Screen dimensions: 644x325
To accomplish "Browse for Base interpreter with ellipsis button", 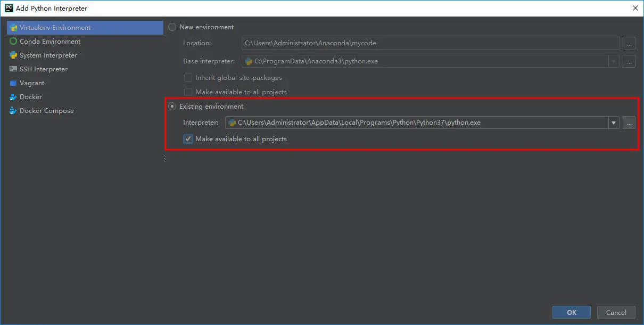I will point(629,61).
